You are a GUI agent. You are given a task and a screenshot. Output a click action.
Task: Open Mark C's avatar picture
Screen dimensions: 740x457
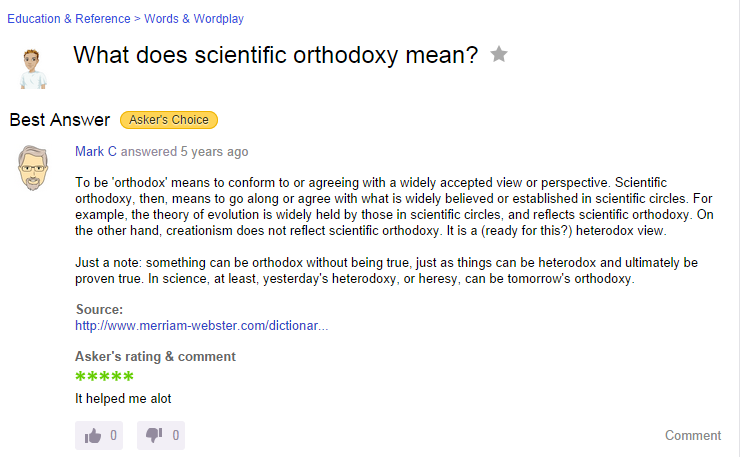click(x=35, y=167)
